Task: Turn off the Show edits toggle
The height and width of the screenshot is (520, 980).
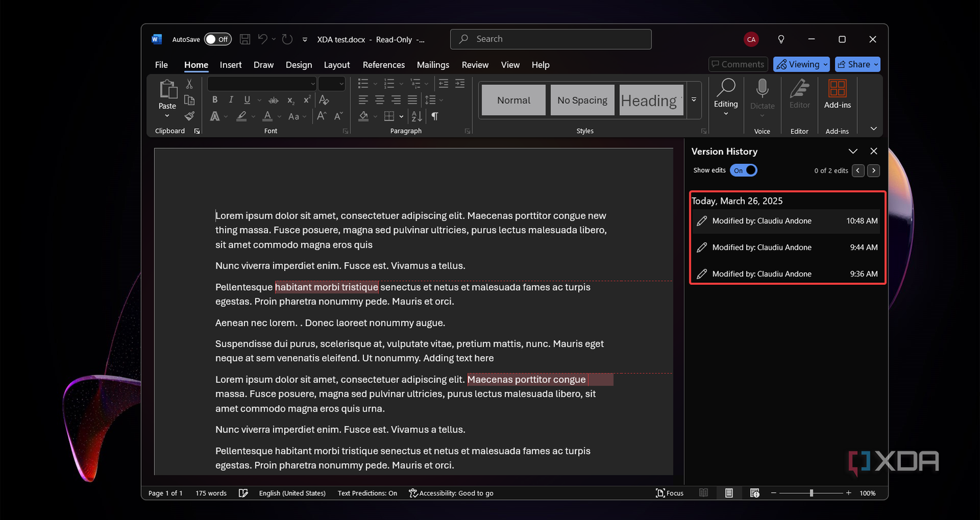Action: [743, 171]
